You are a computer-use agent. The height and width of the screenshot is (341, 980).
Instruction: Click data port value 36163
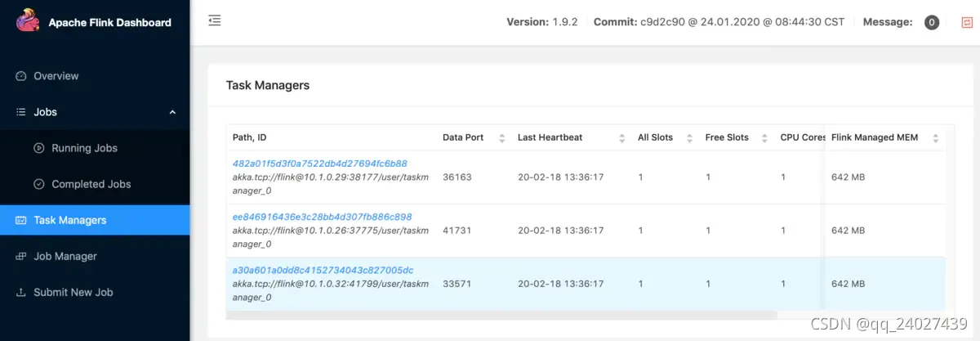457,177
